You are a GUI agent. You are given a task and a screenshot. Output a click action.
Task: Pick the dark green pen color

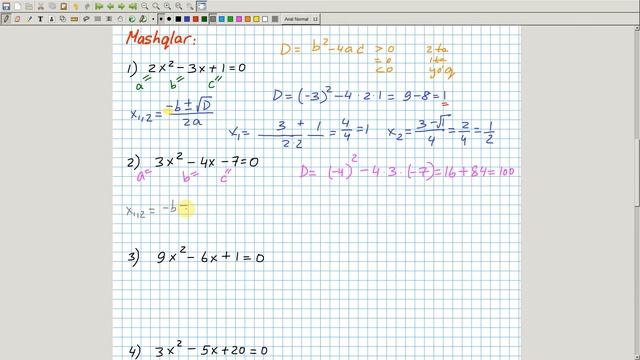pyautogui.click(x=204, y=19)
